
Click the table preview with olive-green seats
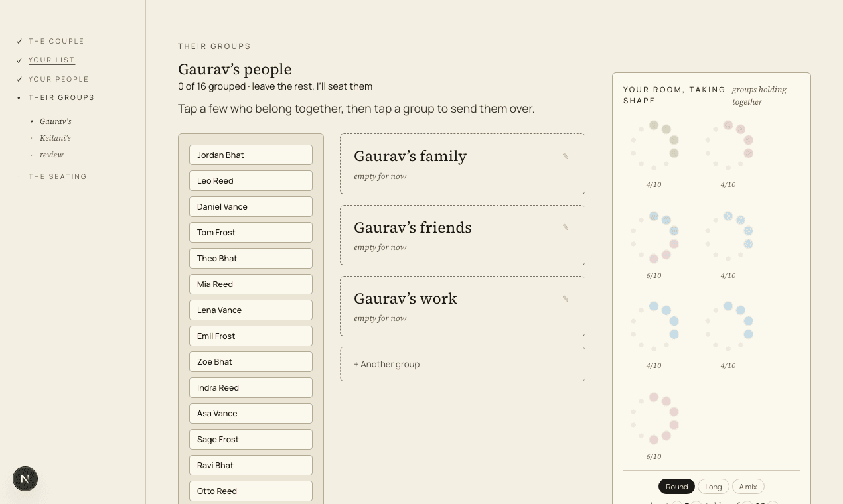(654, 146)
